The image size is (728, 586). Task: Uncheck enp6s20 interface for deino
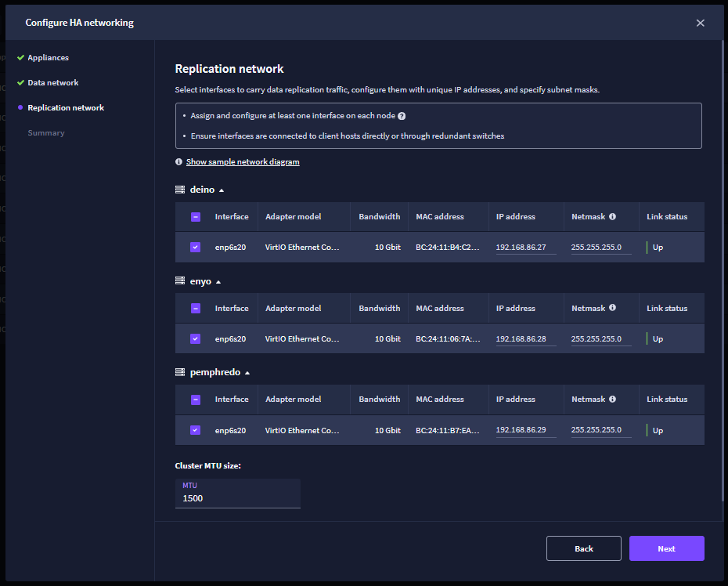[x=196, y=248]
